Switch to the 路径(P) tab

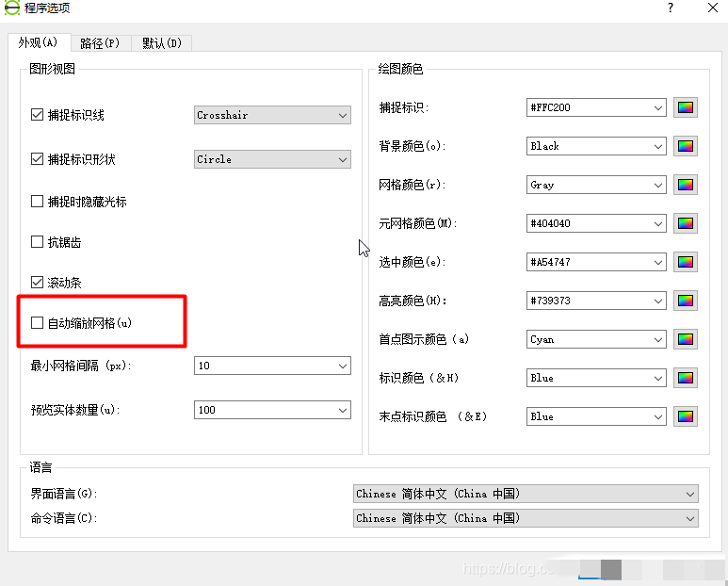coord(99,42)
